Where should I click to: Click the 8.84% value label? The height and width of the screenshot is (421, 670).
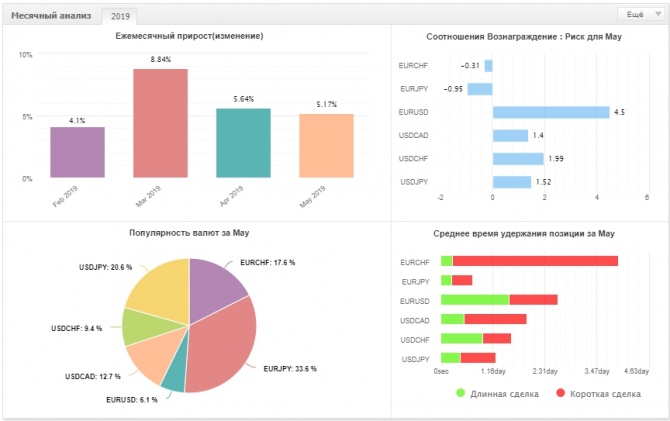pyautogui.click(x=161, y=59)
